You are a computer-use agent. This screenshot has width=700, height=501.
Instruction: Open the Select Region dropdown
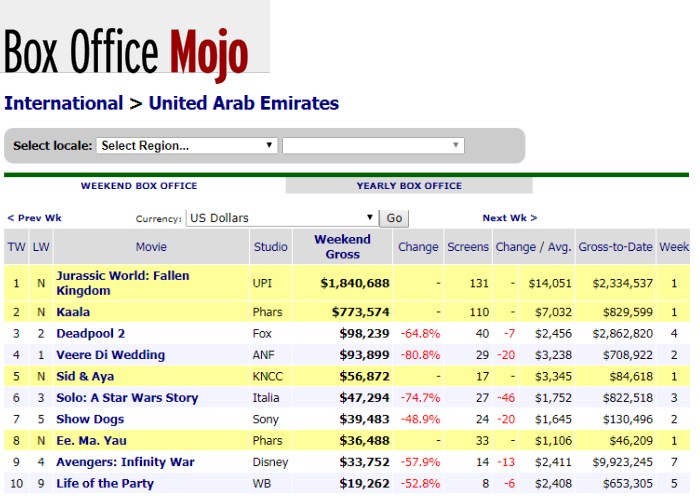187,146
